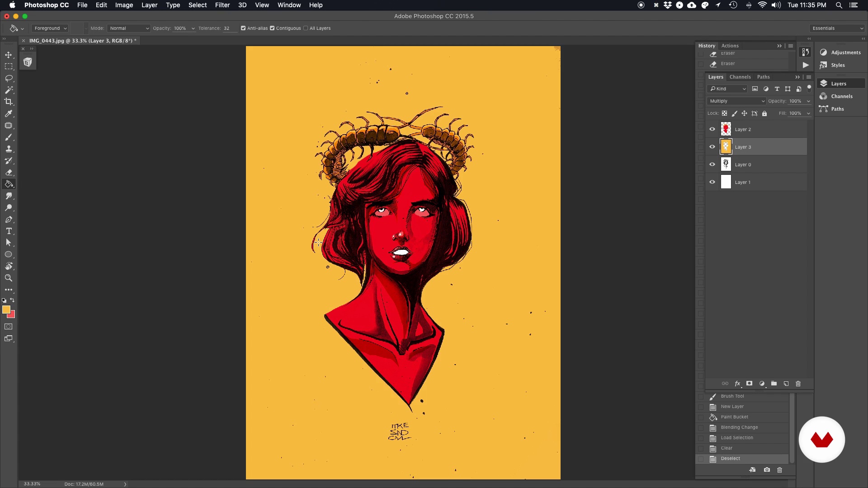Screen dimensions: 868x488
Task: Select the Paint Bucket tool in toolbar
Action: coord(9,184)
